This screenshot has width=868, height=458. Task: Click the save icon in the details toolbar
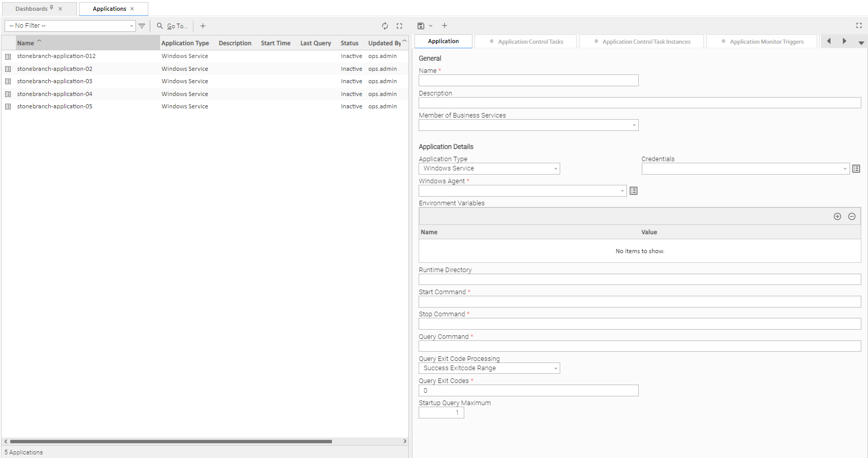point(421,26)
